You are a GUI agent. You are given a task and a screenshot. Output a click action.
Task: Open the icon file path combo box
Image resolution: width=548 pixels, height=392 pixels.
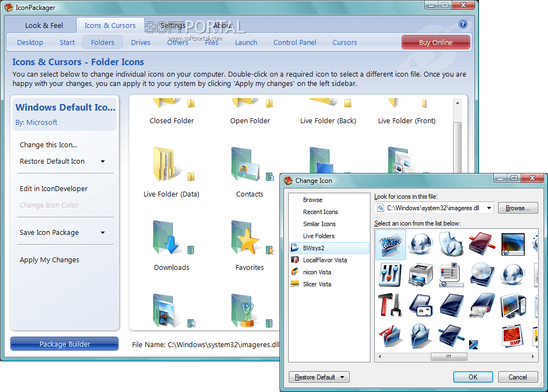(x=433, y=208)
